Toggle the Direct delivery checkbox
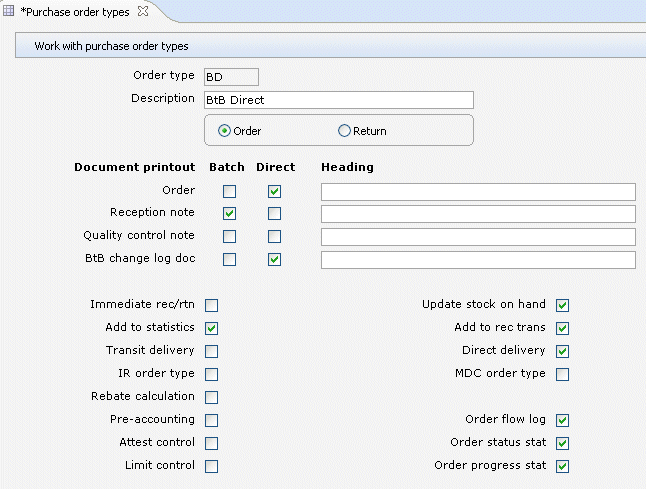The height and width of the screenshot is (489, 646). (x=563, y=351)
